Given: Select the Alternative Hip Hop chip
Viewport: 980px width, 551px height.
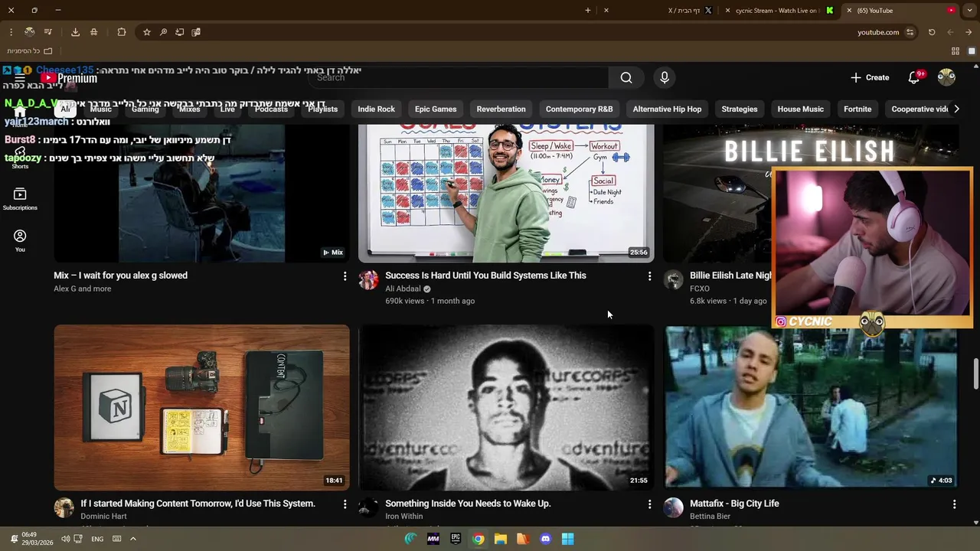Looking at the screenshot, I should tap(667, 109).
